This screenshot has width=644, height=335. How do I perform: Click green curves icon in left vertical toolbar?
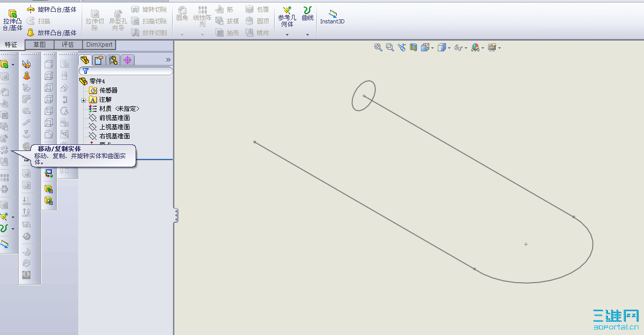pos(4,229)
